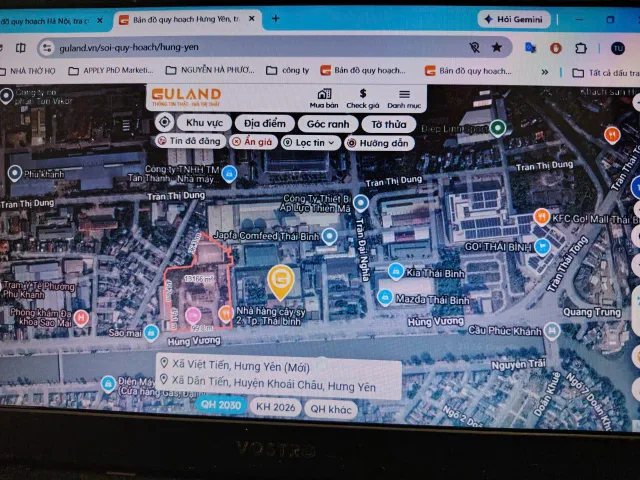Open the công ty bookmark folder
Screen dimensions: 640x480
[287, 70]
